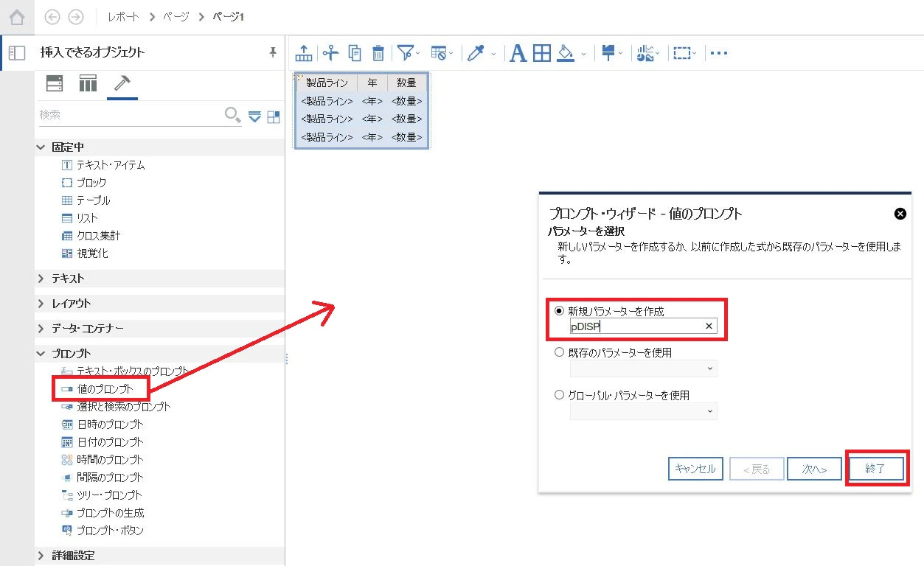Click the eyedropper style picker icon
924x566 pixels.
(x=476, y=53)
